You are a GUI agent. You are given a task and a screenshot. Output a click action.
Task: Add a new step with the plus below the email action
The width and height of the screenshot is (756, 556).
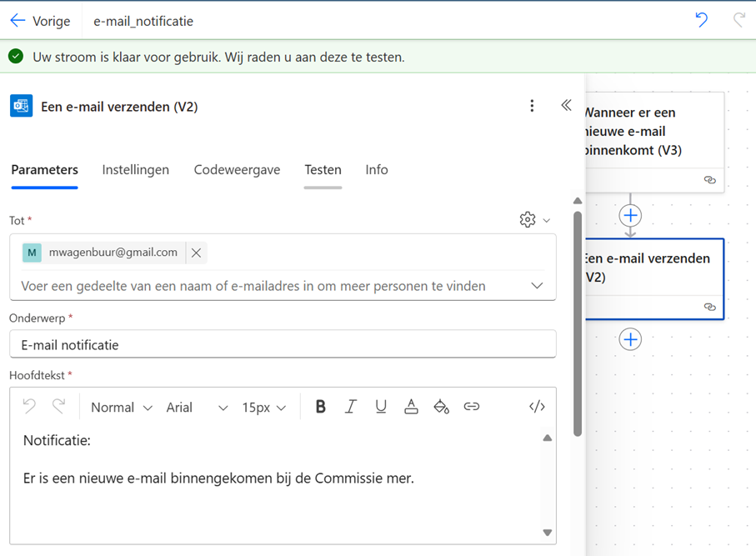pyautogui.click(x=630, y=339)
